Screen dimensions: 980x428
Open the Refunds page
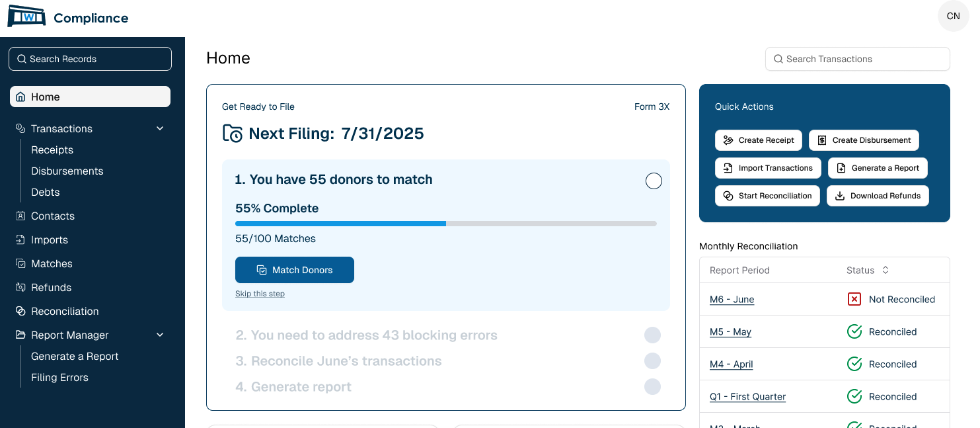click(x=51, y=287)
